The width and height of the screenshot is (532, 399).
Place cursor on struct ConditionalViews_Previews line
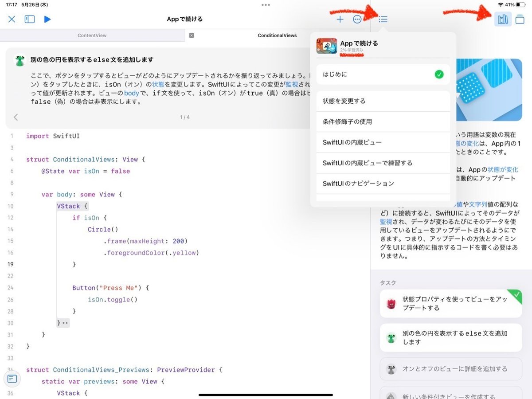tap(124, 370)
